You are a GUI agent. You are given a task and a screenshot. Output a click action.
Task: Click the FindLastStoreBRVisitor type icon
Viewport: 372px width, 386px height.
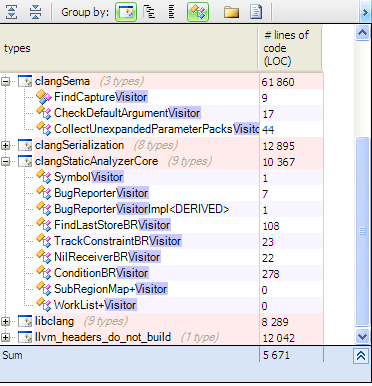[x=44, y=225]
